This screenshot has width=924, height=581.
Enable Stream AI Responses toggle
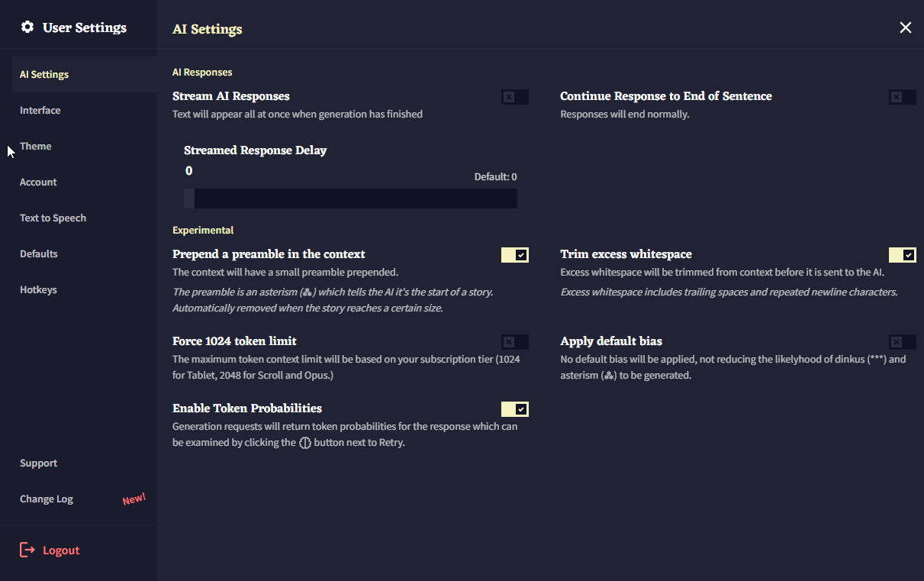(x=514, y=97)
